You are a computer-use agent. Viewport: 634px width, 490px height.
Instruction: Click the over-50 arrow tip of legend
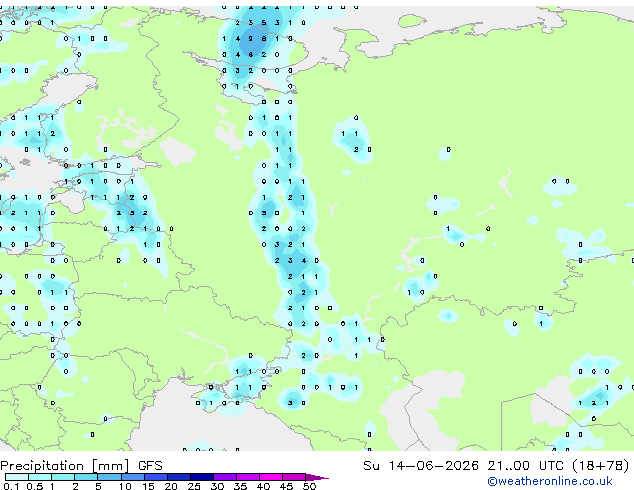(319, 477)
